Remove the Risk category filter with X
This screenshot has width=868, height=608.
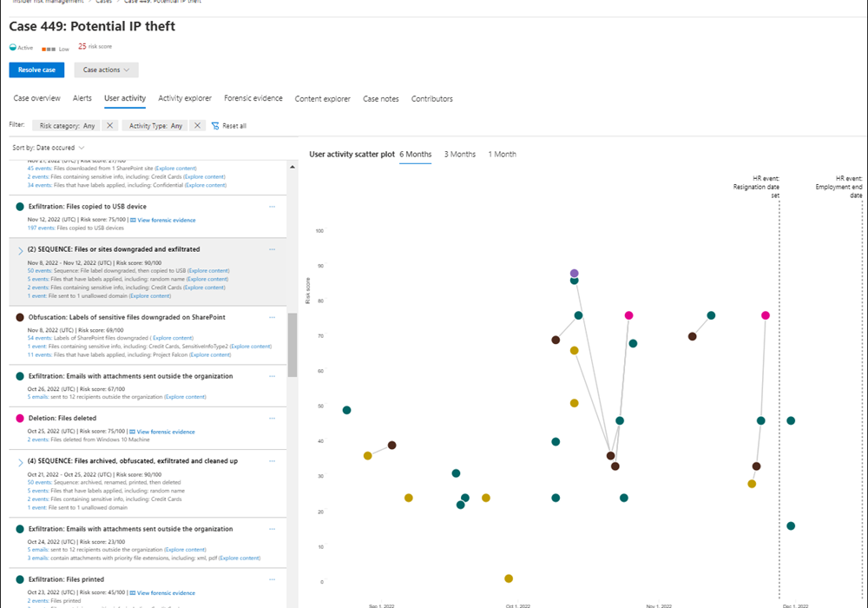click(109, 126)
